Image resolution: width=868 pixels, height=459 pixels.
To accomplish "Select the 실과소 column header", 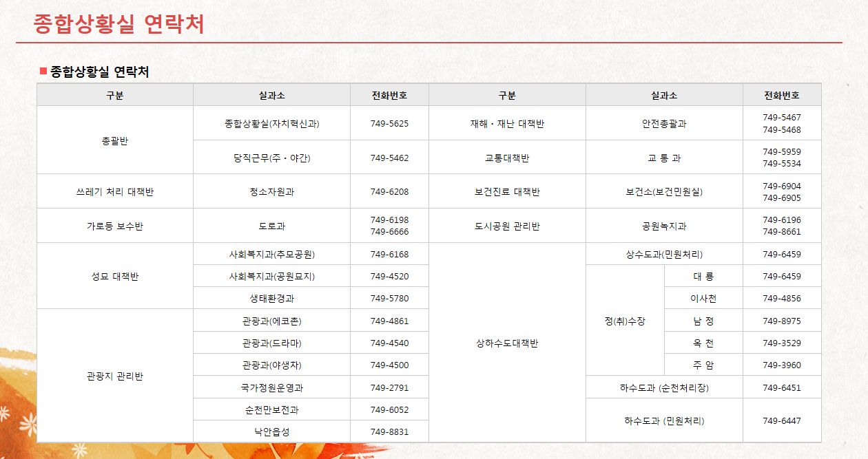I will click(271, 94).
